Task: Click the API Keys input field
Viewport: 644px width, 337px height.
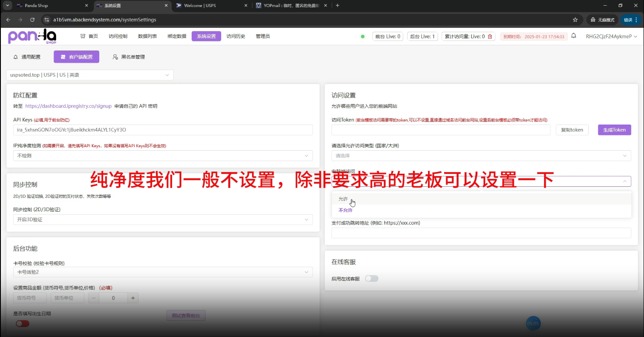Action: pyautogui.click(x=163, y=130)
